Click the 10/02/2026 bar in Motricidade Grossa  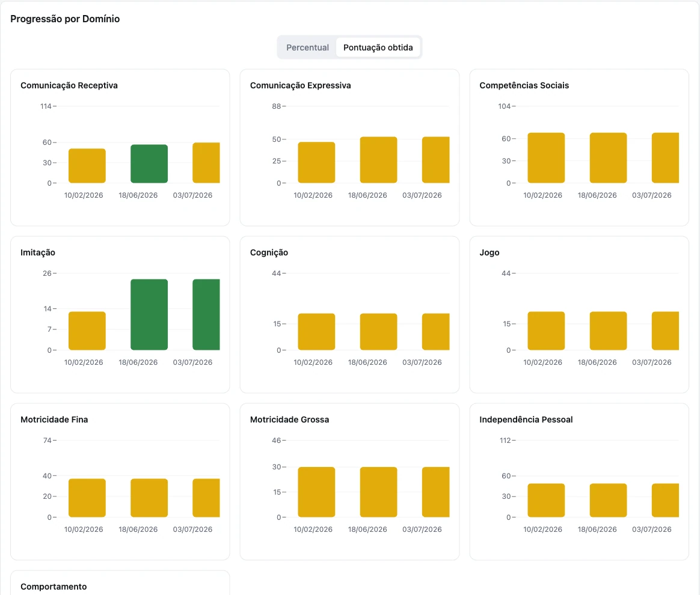click(316, 492)
